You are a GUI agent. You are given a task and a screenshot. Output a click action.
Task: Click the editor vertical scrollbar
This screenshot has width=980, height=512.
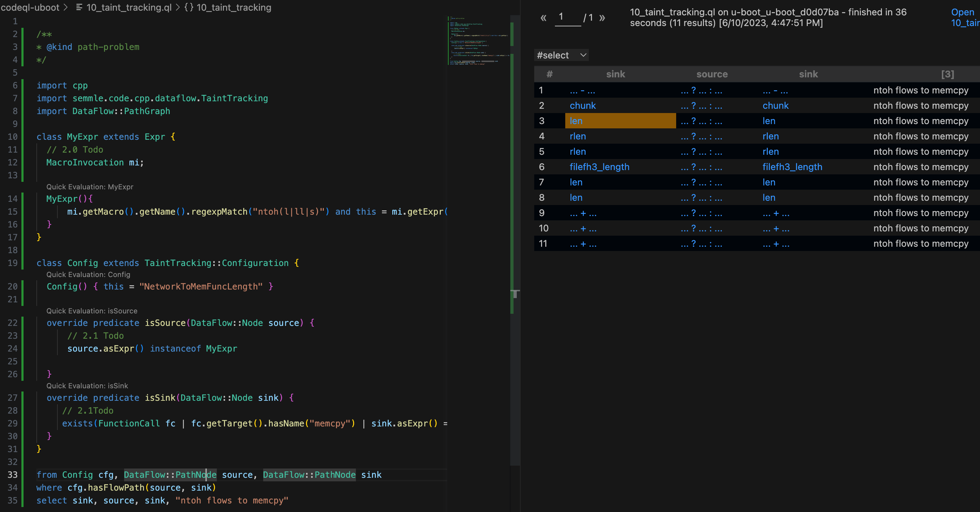514,240
